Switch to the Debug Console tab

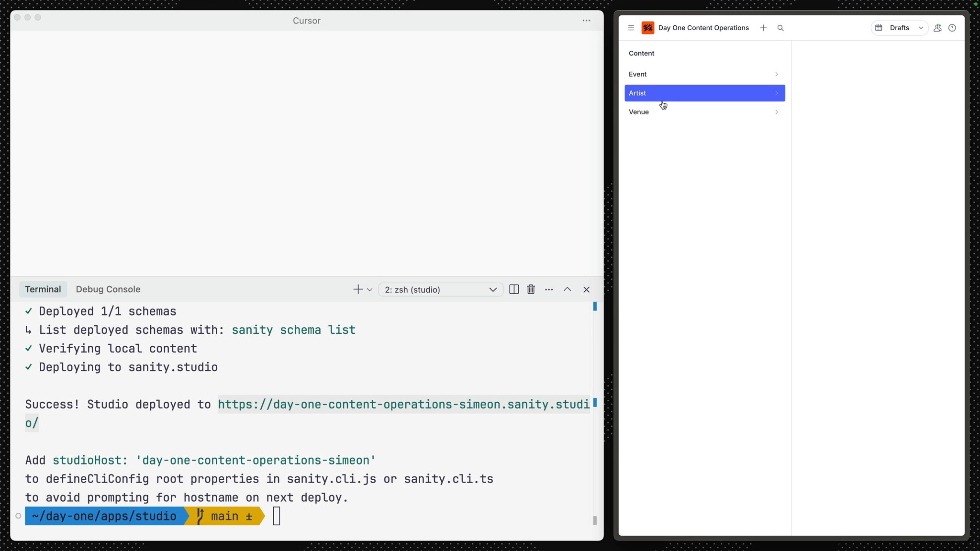click(108, 289)
